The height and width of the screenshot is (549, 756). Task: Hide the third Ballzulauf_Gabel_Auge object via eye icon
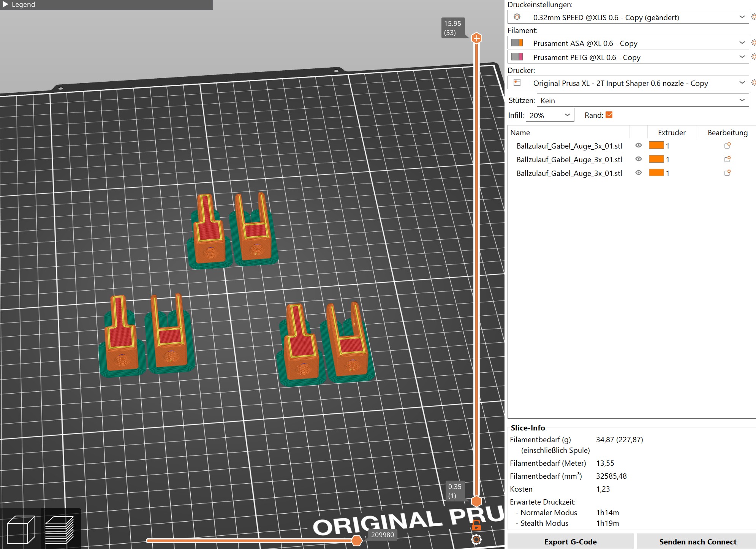coord(639,172)
